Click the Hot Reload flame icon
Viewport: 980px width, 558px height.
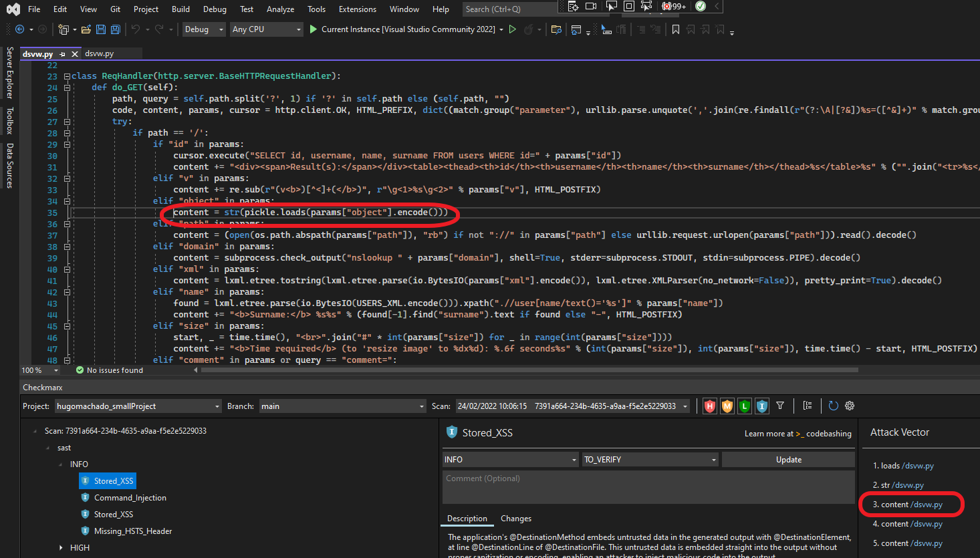[529, 29]
